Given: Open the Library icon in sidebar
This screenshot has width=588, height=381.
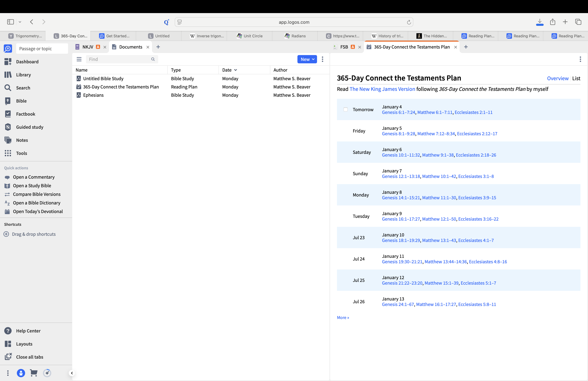Looking at the screenshot, I should tap(8, 75).
